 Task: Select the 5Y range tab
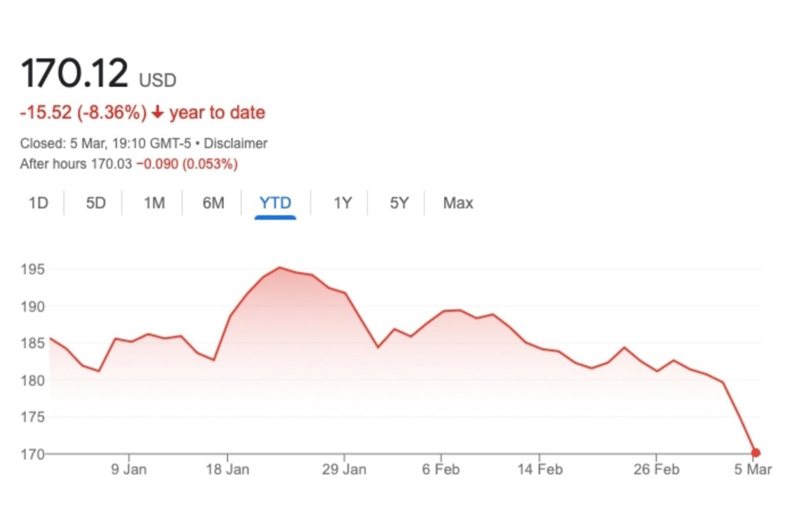399,203
